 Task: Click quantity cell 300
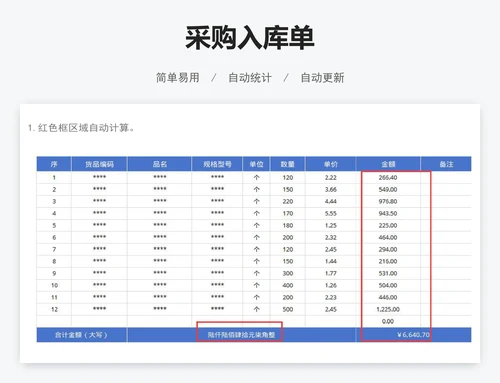click(x=288, y=273)
